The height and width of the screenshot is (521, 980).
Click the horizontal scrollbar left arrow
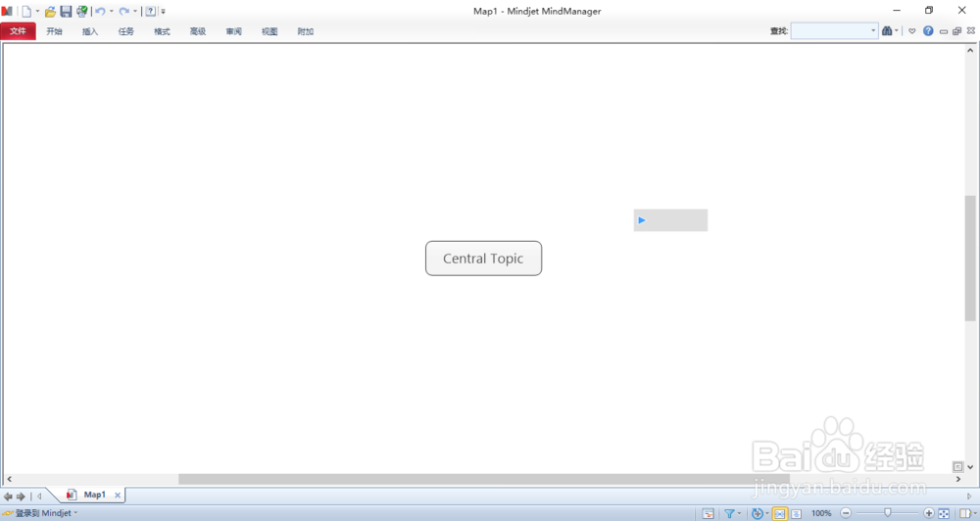pyautogui.click(x=9, y=479)
